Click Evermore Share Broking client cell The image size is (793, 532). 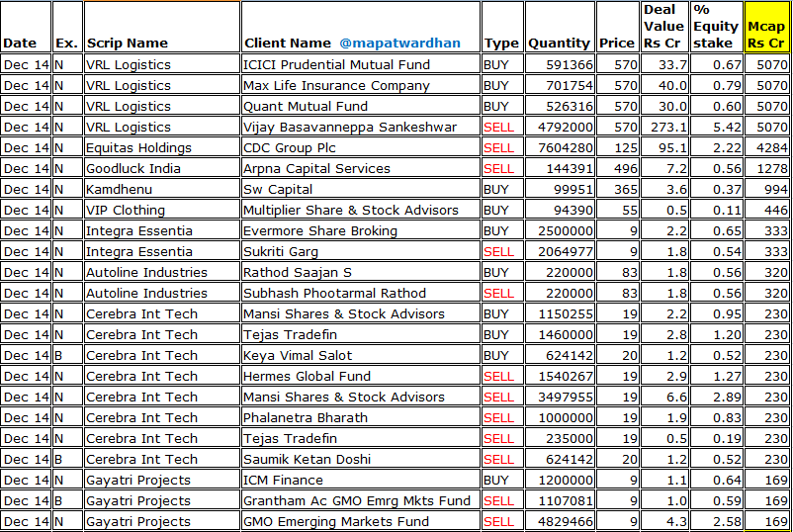pyautogui.click(x=361, y=230)
